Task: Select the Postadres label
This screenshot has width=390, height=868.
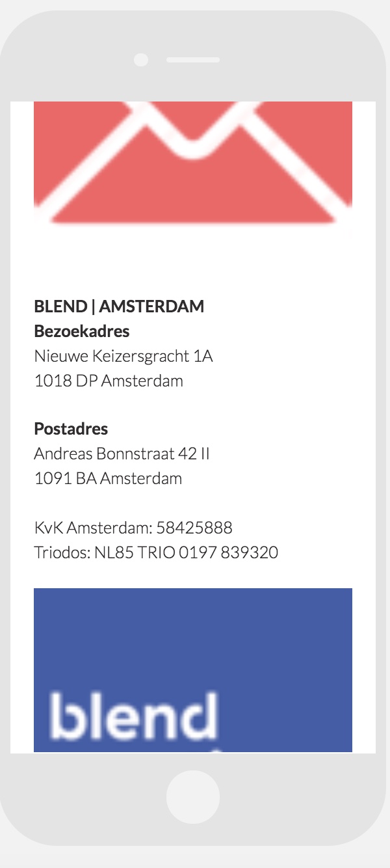Action: click(x=71, y=429)
